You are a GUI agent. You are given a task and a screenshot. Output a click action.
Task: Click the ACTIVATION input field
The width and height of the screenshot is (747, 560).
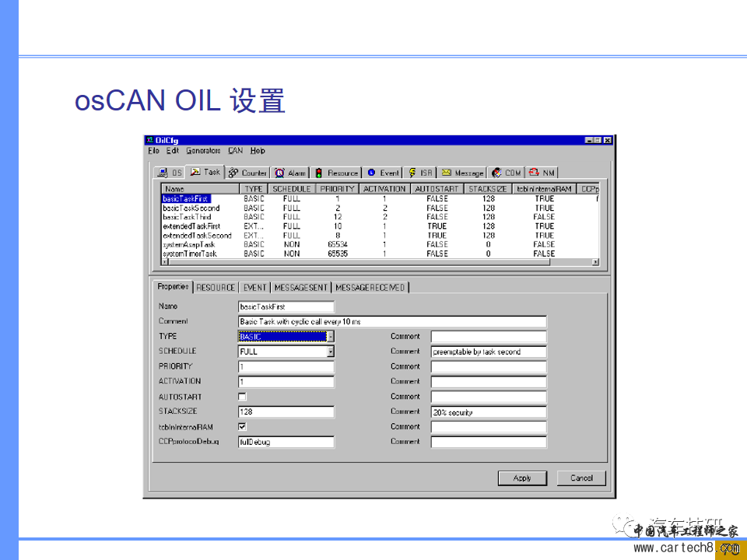286,381
